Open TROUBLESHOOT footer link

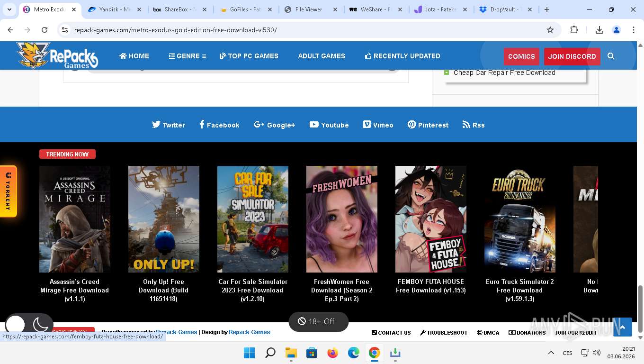pos(444,333)
